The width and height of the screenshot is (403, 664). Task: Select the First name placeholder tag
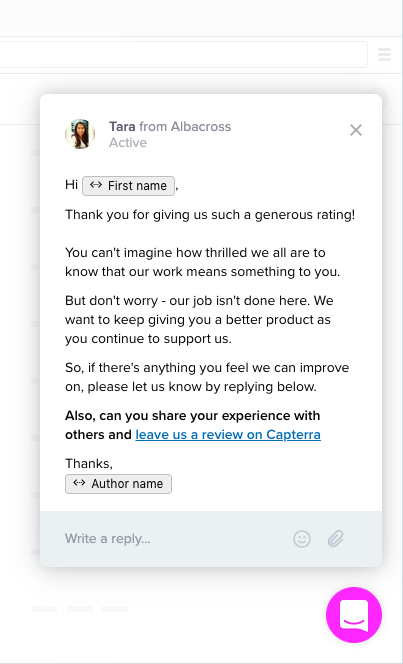pyautogui.click(x=128, y=186)
